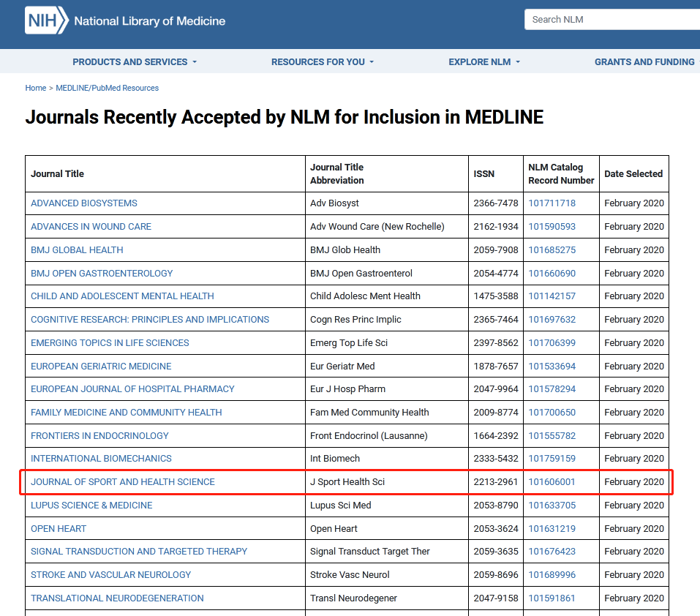700x616 pixels.
Task: Open Journal of Sport and Health Science
Action: tap(123, 482)
